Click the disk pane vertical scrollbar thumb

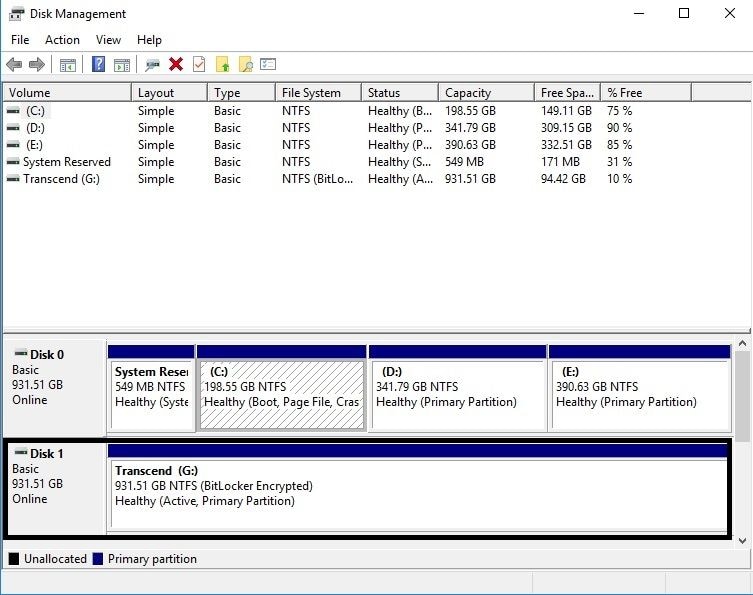pyautogui.click(x=742, y=396)
